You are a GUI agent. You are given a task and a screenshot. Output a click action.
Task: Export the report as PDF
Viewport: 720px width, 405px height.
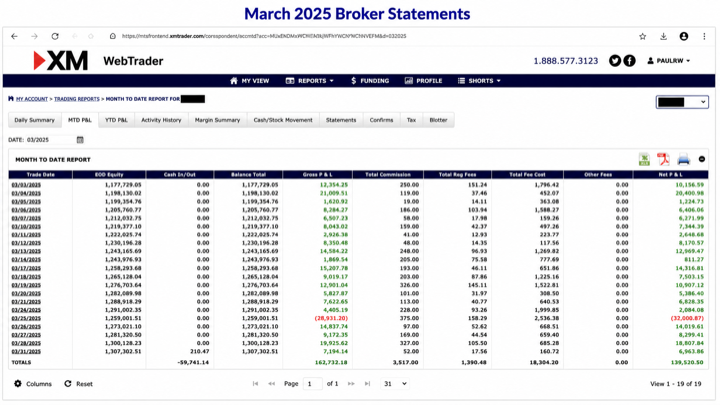point(663,159)
